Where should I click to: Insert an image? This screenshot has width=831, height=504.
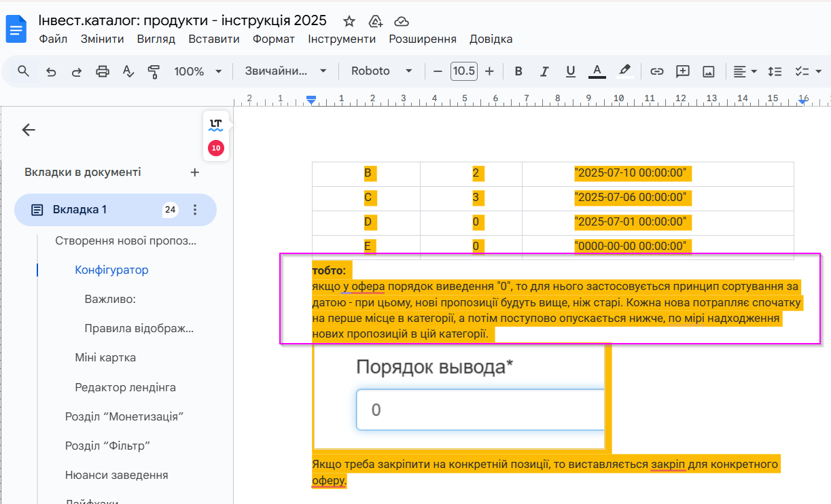pyautogui.click(x=709, y=71)
